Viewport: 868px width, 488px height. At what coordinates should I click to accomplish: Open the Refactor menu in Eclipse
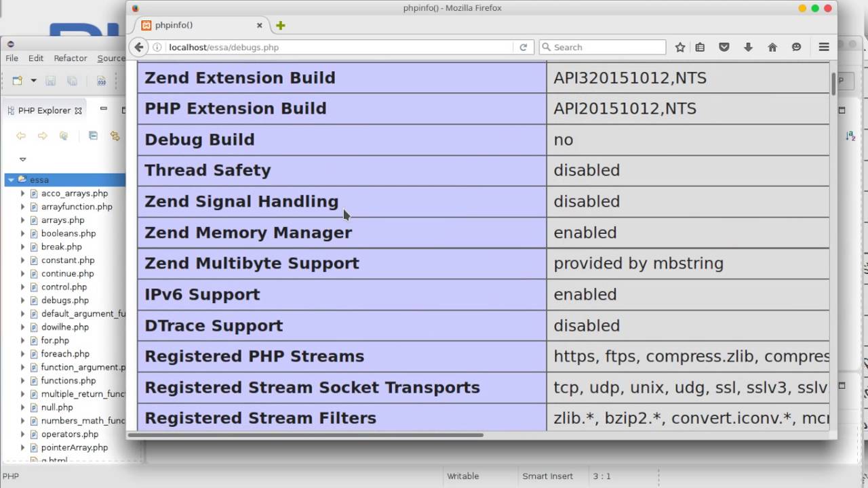click(71, 58)
